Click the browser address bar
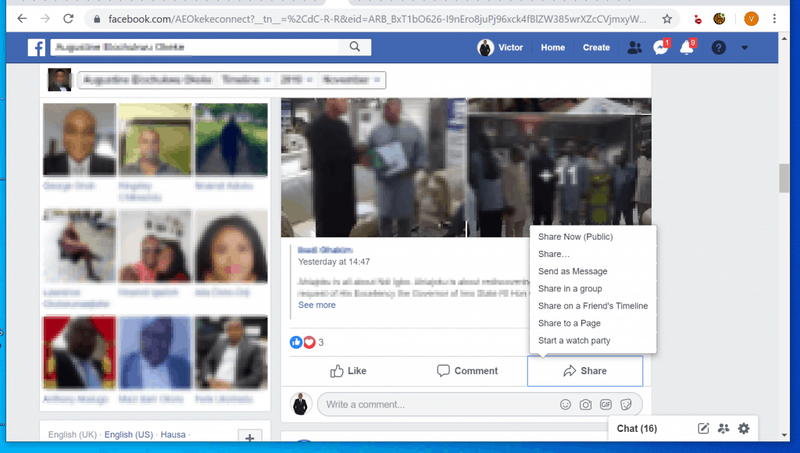800x453 pixels. [x=377, y=19]
